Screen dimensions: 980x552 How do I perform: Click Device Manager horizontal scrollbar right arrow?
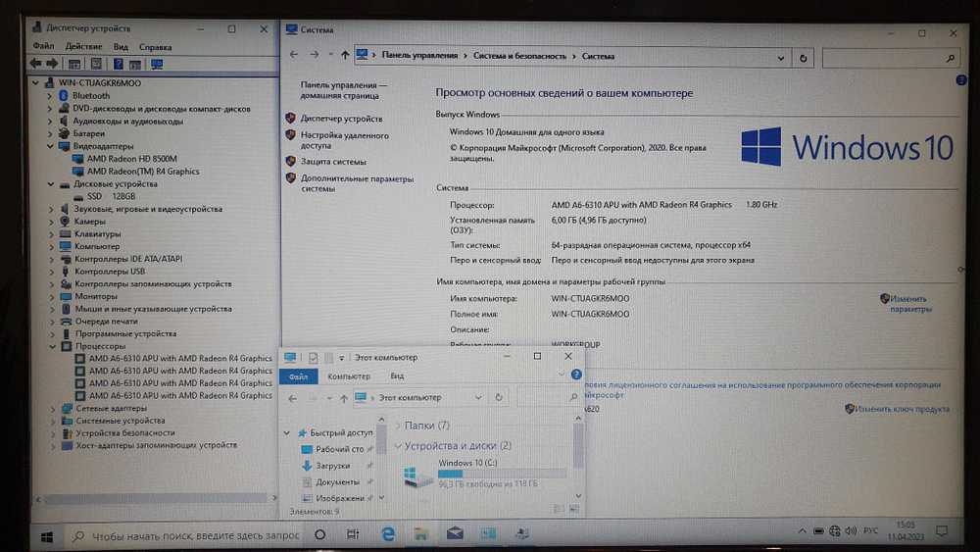click(x=274, y=498)
